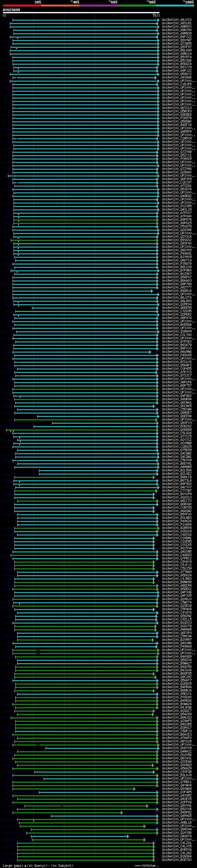Viewport: 197px width, 868px height.
Task: Select hit label UniRef100_B6DTH1
Action: [x=177, y=463]
